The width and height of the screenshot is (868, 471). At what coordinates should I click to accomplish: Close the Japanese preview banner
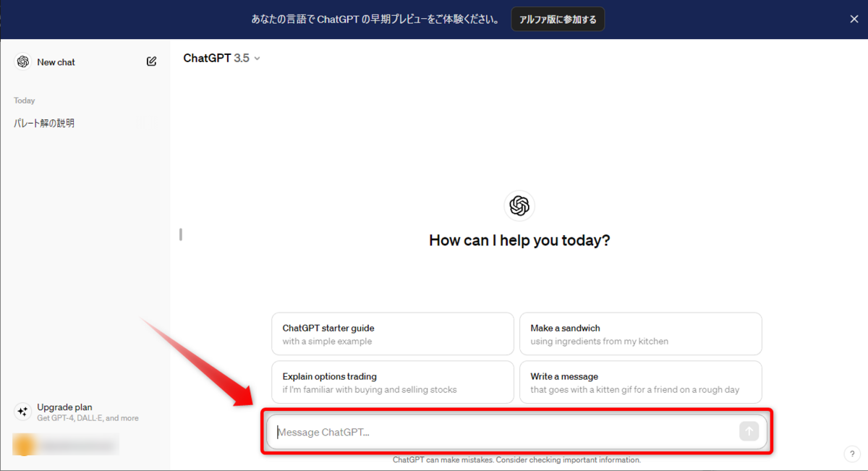pos(854,20)
